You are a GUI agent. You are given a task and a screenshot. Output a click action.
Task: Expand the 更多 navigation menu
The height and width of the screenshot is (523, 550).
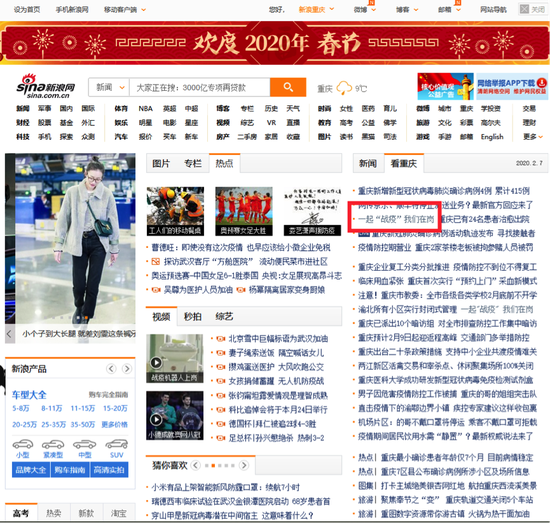(x=533, y=136)
